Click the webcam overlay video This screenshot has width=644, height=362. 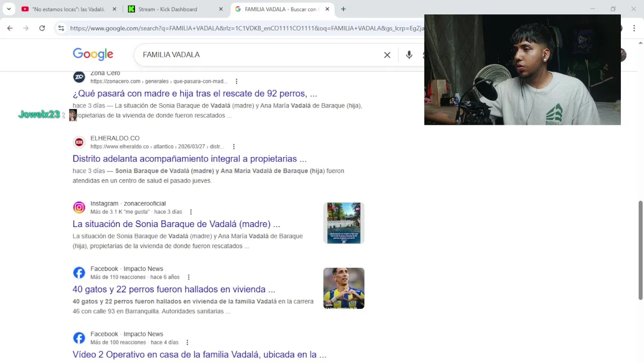click(x=522, y=69)
